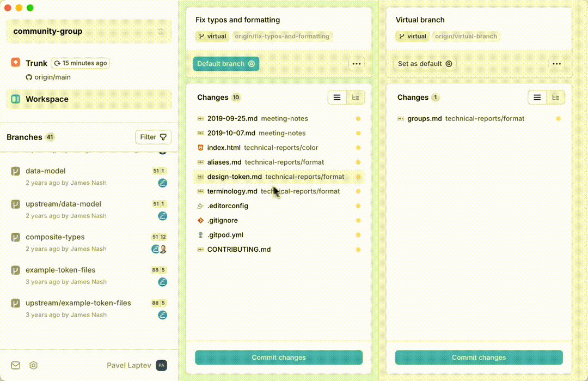Open the mail icon in bottom bar
Screen dimensions: 588x381
pos(15,365)
